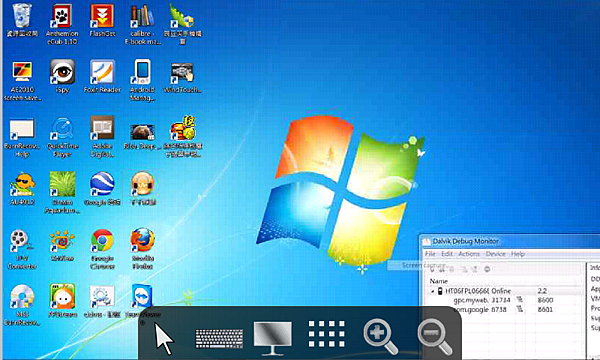
Task: Click the stop process icon in Dalvik toolbar
Action: [x=487, y=269]
